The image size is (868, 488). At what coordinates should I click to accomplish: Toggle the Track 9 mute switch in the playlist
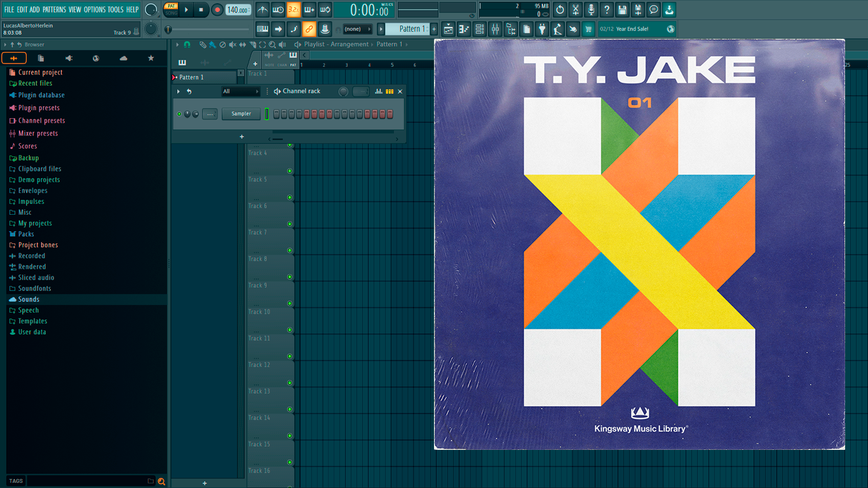pos(290,304)
